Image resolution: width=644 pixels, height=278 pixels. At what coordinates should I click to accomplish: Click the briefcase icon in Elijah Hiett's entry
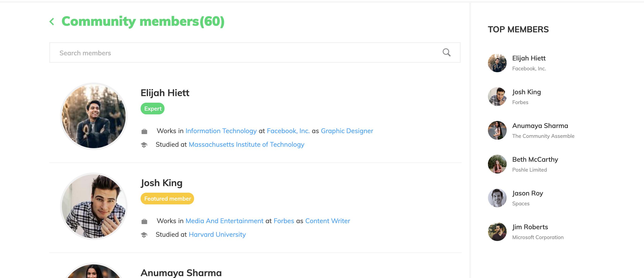click(x=144, y=131)
